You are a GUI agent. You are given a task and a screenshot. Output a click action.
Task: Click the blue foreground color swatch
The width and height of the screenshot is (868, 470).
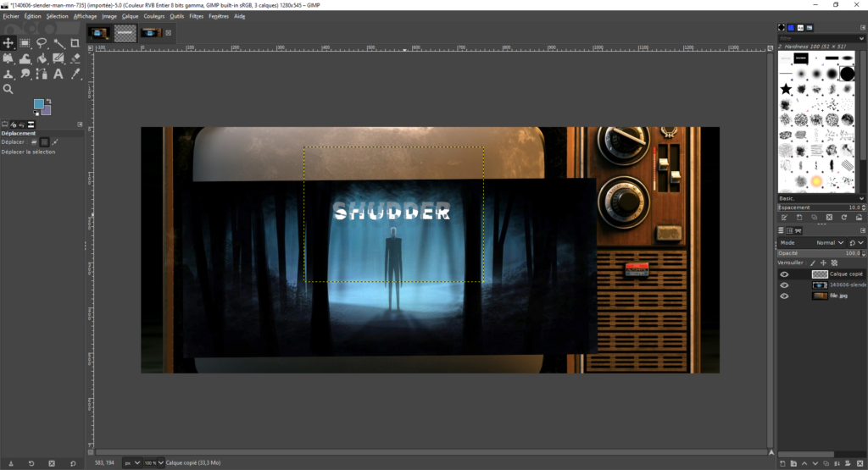(x=39, y=104)
